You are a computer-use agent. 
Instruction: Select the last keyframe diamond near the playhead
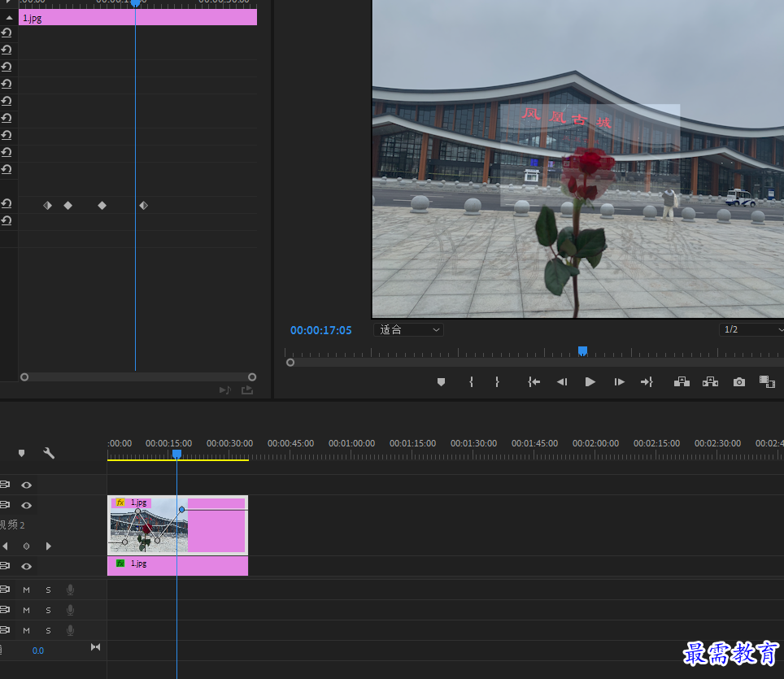143,206
